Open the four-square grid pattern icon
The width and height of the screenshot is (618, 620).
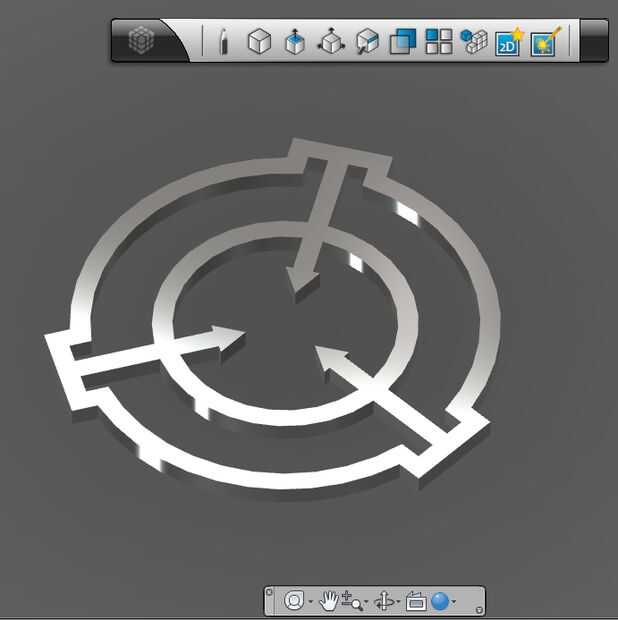click(x=439, y=41)
